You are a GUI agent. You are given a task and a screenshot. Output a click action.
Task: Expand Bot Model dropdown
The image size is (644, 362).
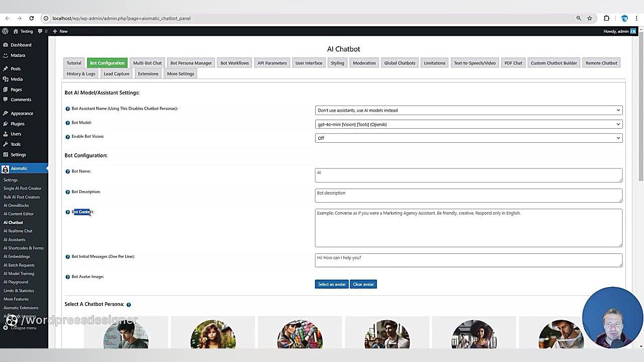point(469,124)
